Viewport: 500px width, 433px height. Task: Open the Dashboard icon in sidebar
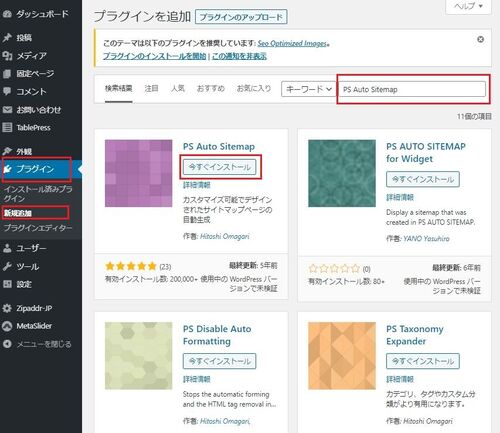7,14
